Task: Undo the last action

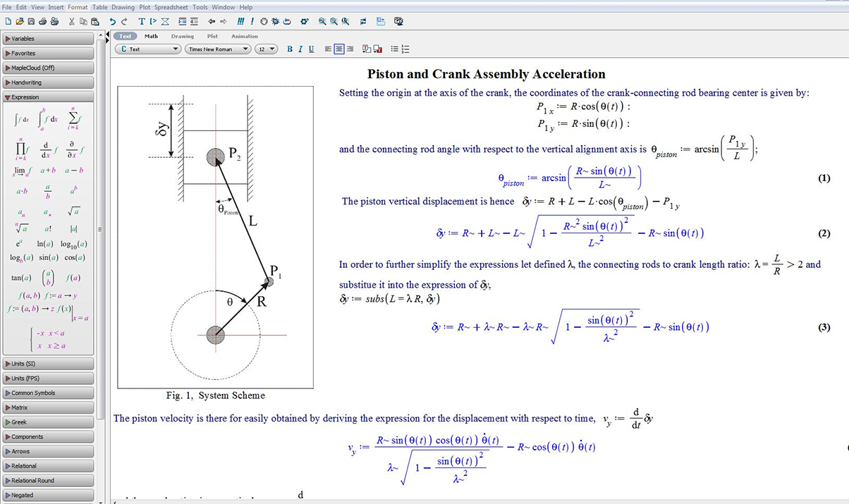Action: click(x=113, y=22)
